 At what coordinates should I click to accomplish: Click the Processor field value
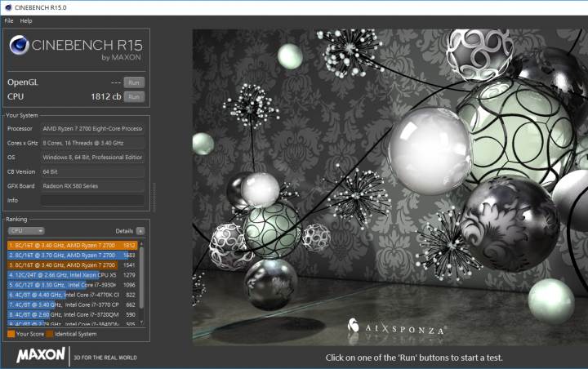92,129
